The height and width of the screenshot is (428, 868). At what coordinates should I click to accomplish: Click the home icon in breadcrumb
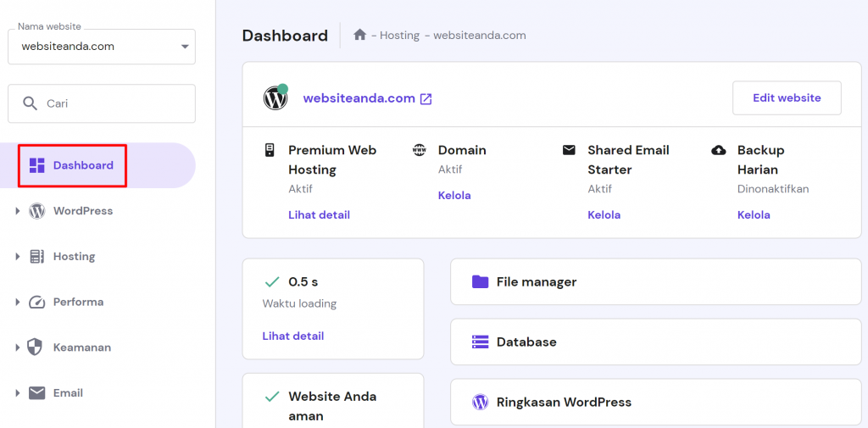(x=360, y=35)
